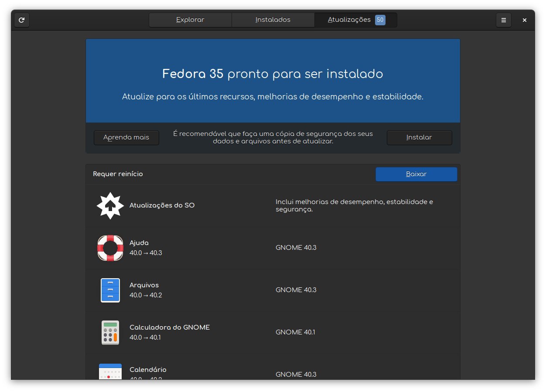Click the Ajuda version 40.0 → 40.3 text

[146, 253]
